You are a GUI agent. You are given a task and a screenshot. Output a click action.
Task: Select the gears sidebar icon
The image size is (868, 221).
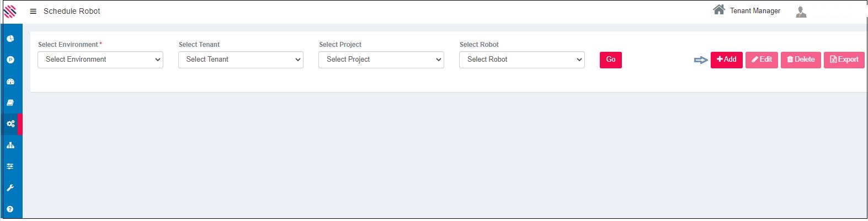(x=10, y=124)
